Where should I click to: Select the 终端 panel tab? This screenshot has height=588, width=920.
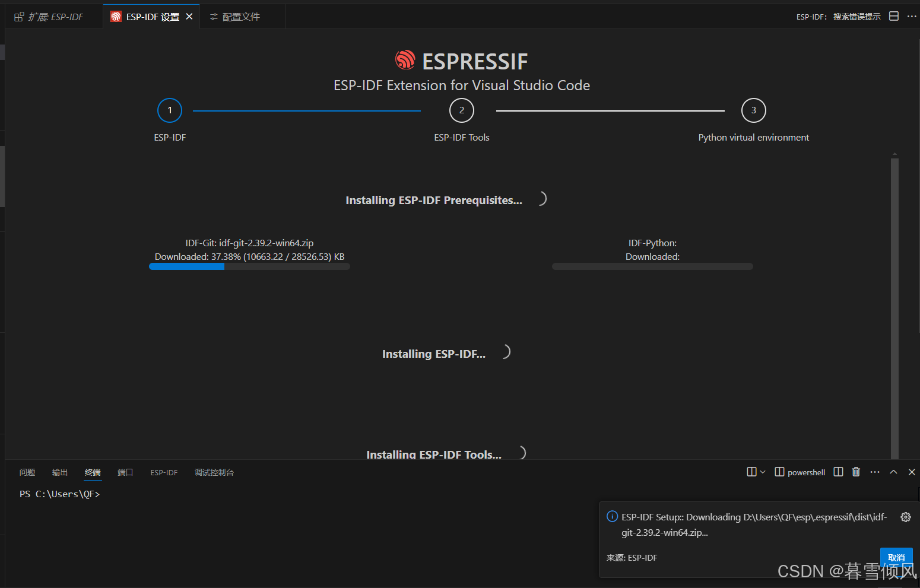pyautogui.click(x=93, y=472)
